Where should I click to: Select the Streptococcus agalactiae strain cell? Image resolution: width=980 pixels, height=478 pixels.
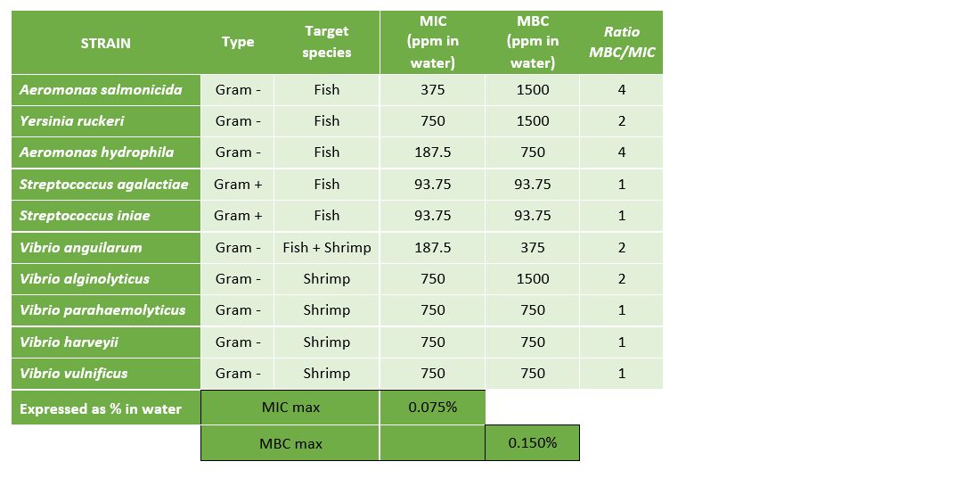tap(104, 184)
